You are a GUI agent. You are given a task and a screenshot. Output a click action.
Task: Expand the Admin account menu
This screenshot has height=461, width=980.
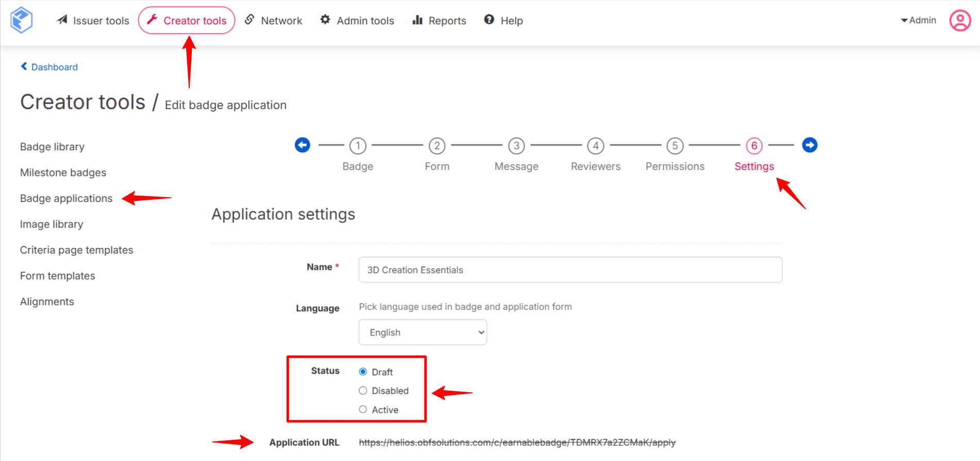point(918,20)
